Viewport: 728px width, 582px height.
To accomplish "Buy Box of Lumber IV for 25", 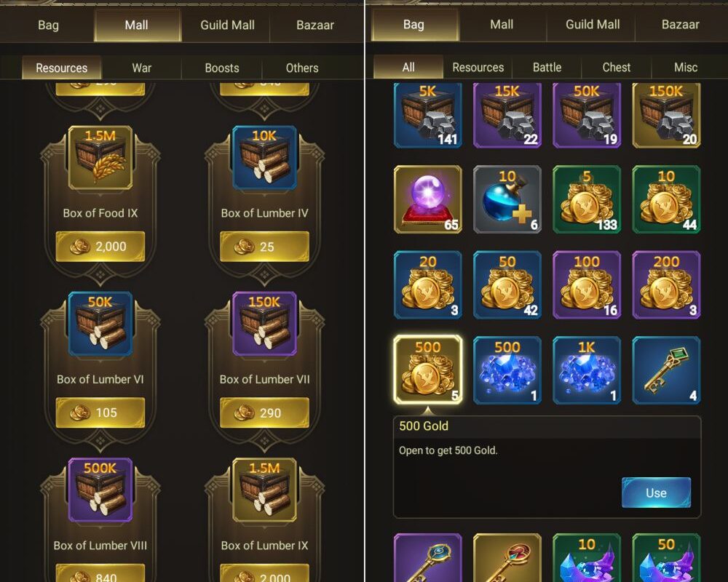I will point(264,247).
